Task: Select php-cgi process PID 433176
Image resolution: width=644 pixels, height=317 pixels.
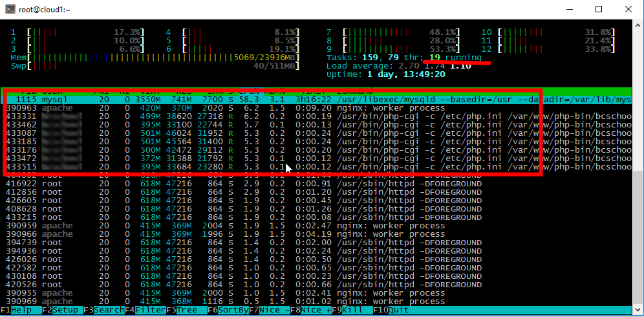Action: click(316, 150)
